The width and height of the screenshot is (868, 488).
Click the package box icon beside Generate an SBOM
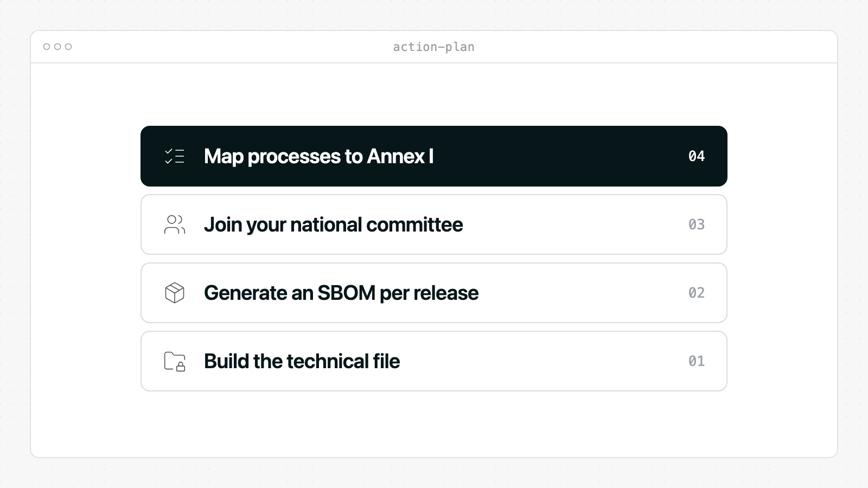point(175,293)
